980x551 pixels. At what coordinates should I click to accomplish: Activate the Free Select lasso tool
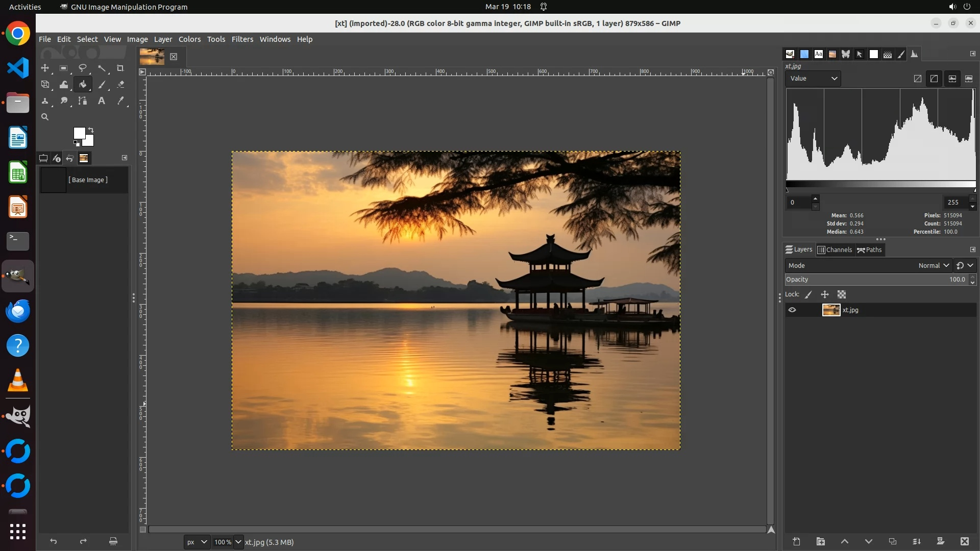(82, 68)
